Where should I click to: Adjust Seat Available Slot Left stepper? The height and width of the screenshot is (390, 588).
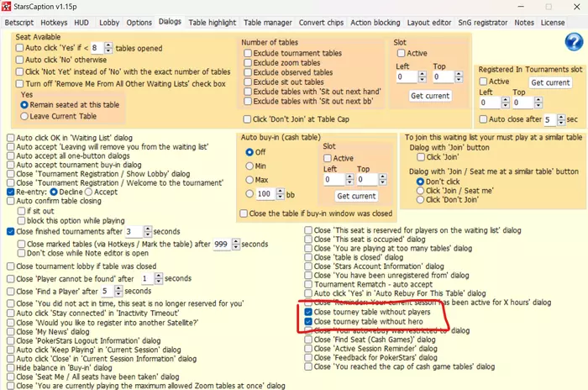423,76
